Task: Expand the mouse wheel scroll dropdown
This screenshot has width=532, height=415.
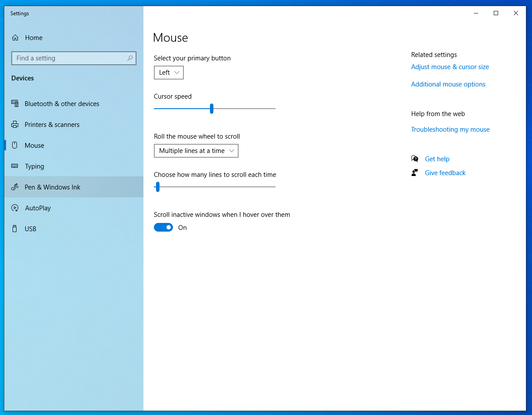Action: (x=196, y=151)
